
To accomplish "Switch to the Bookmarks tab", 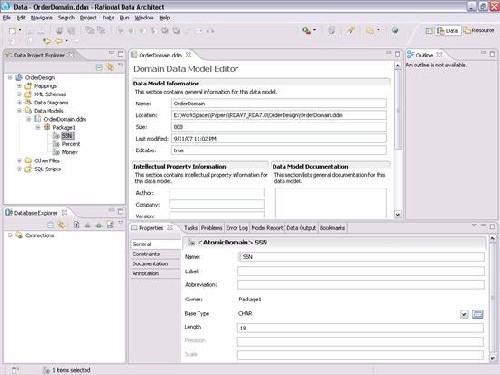I will (332, 228).
